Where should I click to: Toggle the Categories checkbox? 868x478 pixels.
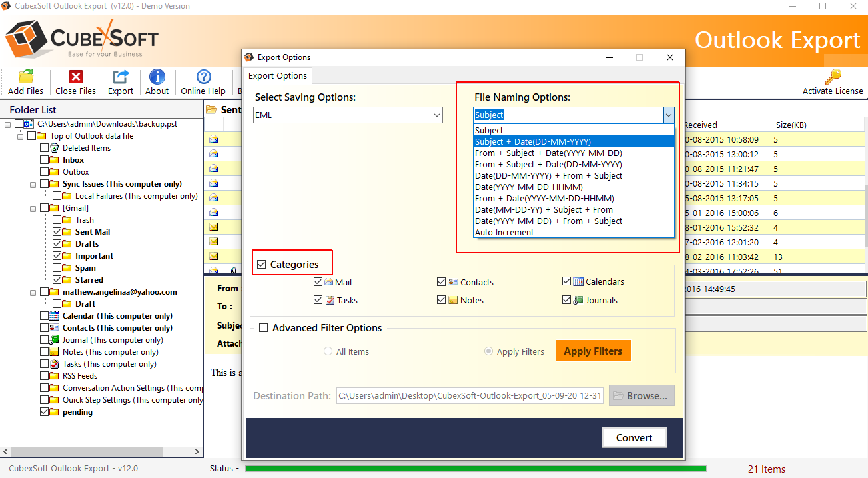point(262,265)
